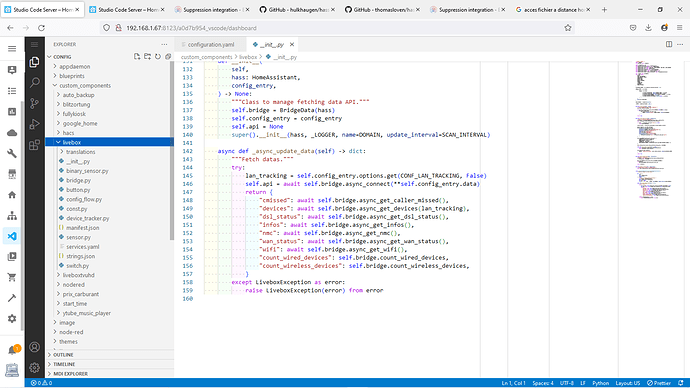Toggle the Home Assistant sidebar hamburger menu

click(12, 49)
